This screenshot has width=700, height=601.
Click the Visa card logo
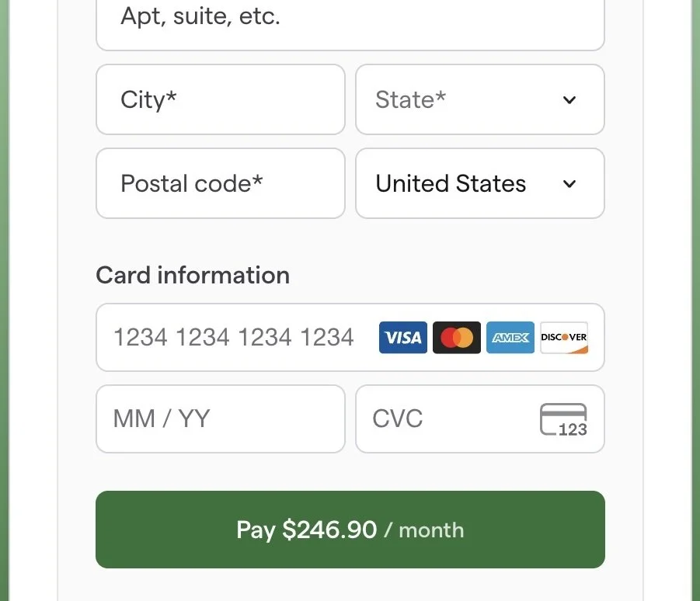[402, 337]
